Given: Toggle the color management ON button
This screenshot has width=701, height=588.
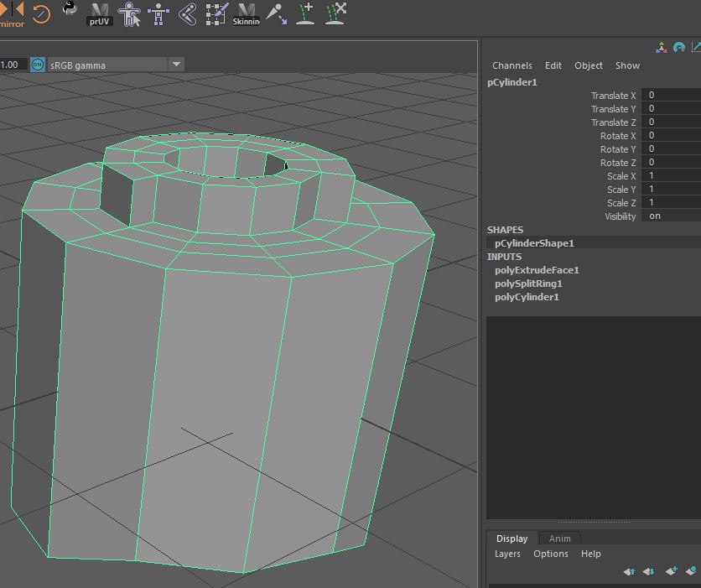Looking at the screenshot, I should 38,65.
